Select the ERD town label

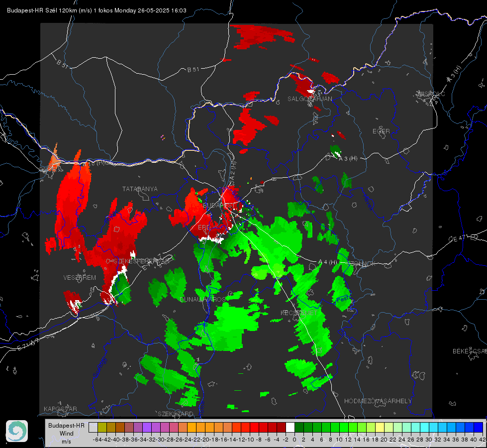(x=204, y=227)
